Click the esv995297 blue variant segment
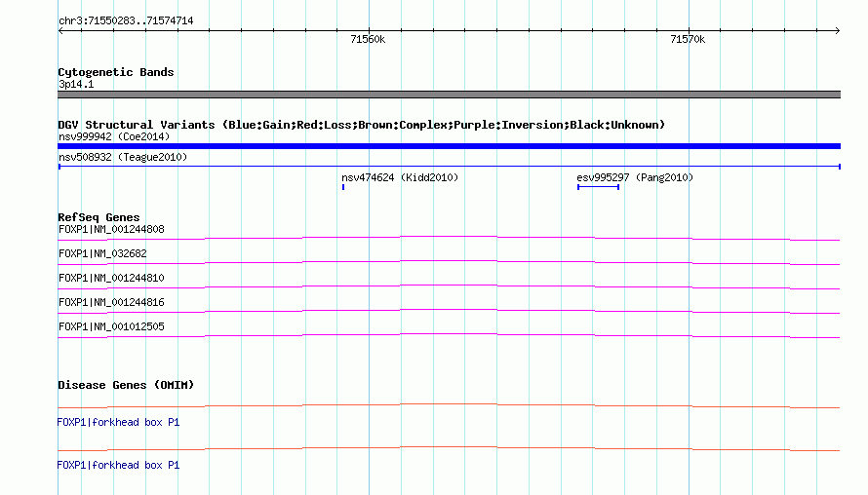This screenshot has height=495, width=868. point(598,187)
